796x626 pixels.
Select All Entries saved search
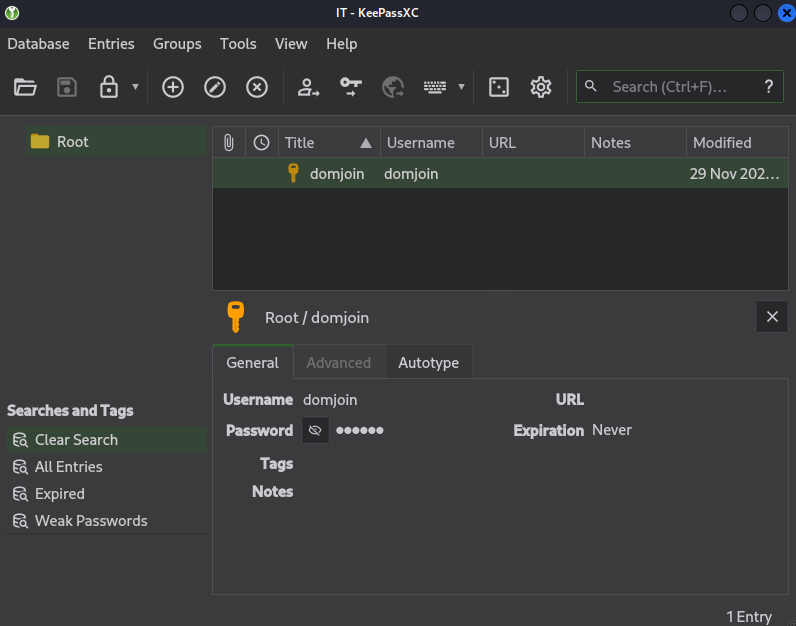[x=107, y=467]
